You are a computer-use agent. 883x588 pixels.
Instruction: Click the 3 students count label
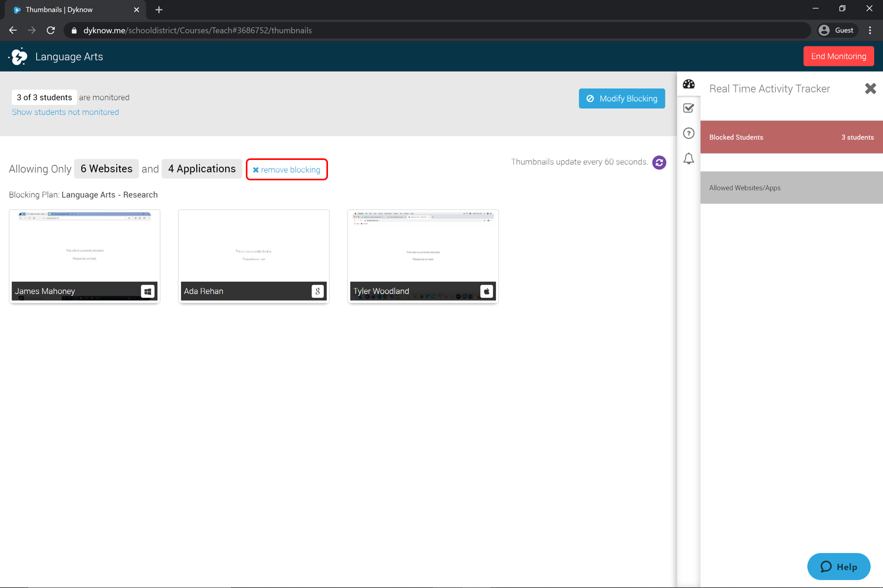click(x=857, y=137)
